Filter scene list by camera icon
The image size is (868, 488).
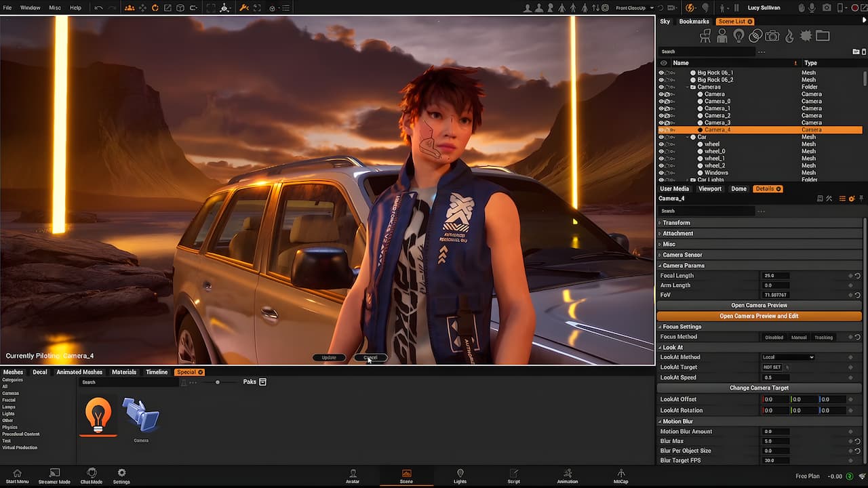pos(772,36)
